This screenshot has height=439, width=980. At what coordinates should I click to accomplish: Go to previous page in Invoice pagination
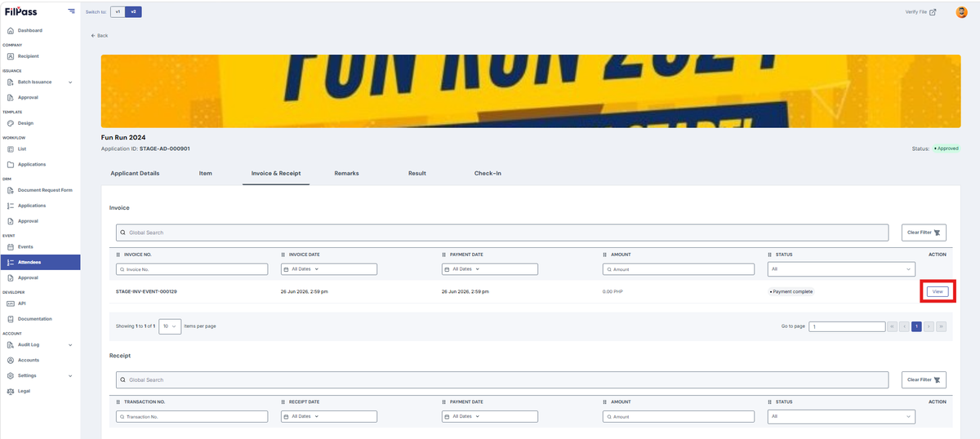904,326
